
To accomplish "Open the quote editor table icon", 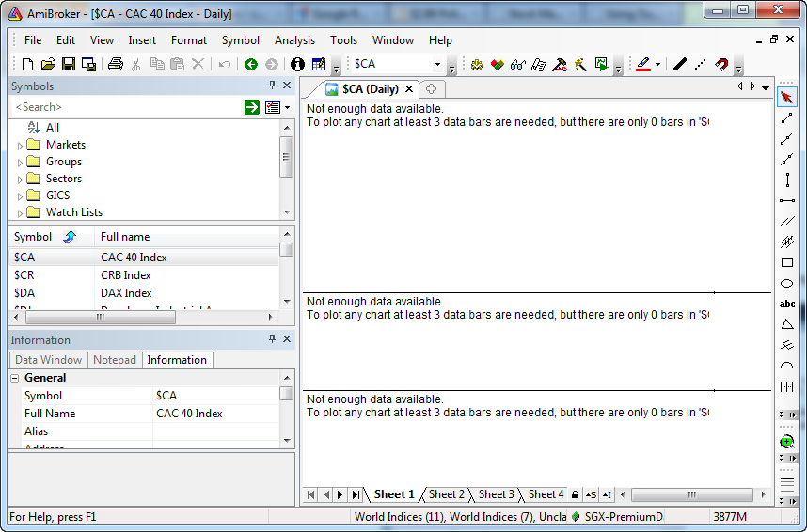I will click(319, 64).
